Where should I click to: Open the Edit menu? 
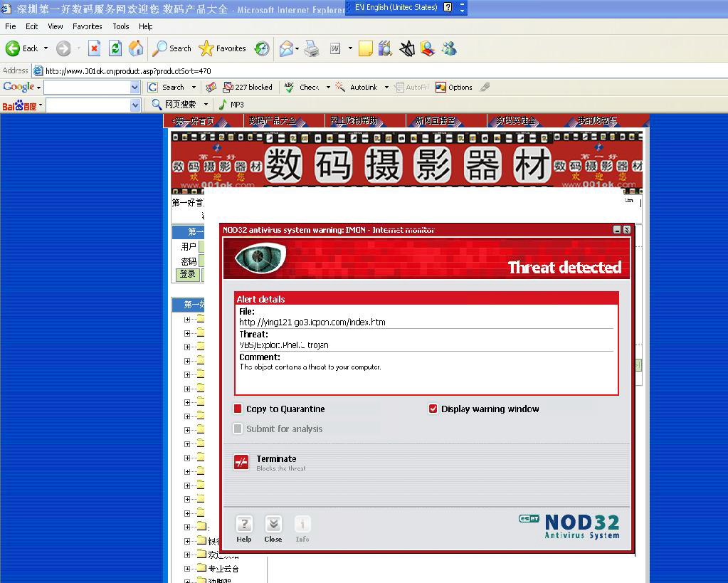[x=31, y=26]
